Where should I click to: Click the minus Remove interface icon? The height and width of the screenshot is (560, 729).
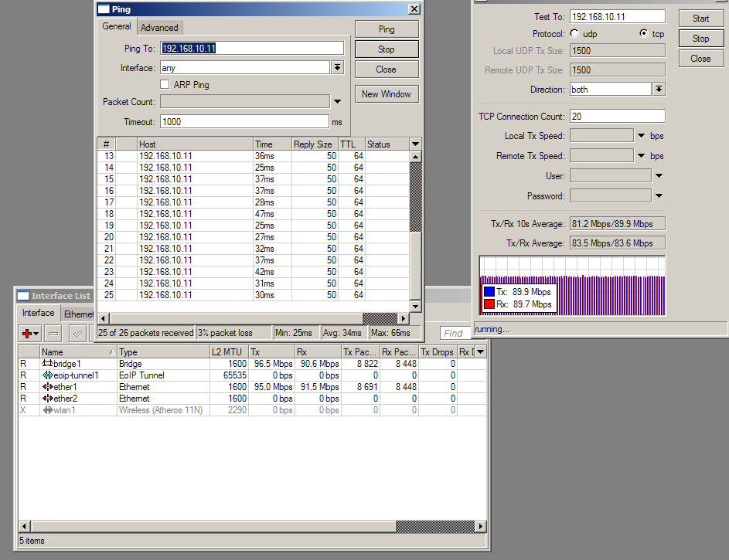pyautogui.click(x=53, y=334)
